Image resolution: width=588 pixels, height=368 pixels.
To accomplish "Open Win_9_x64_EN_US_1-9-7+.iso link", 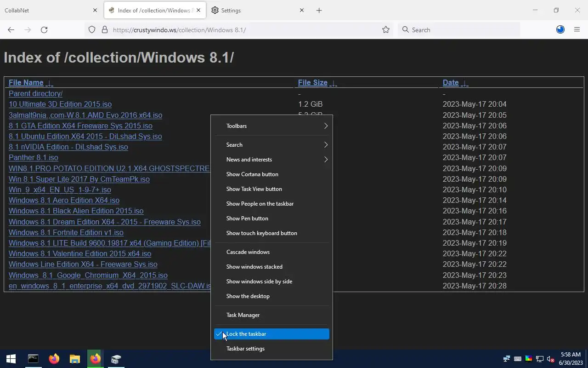I will pos(60,190).
